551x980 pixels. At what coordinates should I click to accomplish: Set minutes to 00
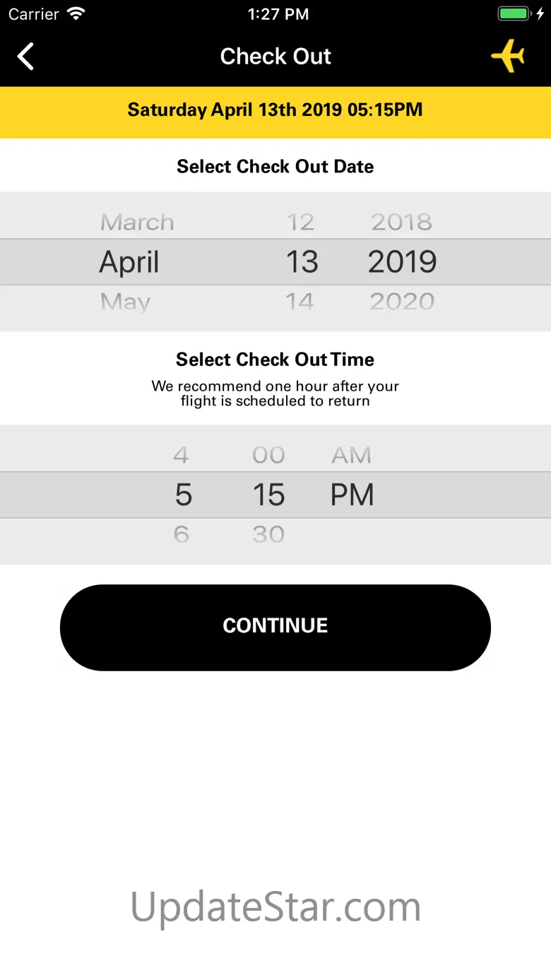point(268,454)
